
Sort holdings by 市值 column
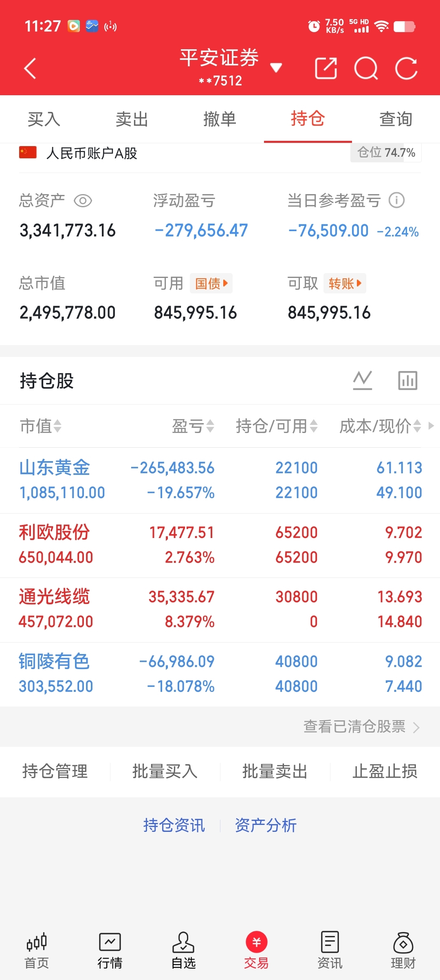pyautogui.click(x=41, y=426)
